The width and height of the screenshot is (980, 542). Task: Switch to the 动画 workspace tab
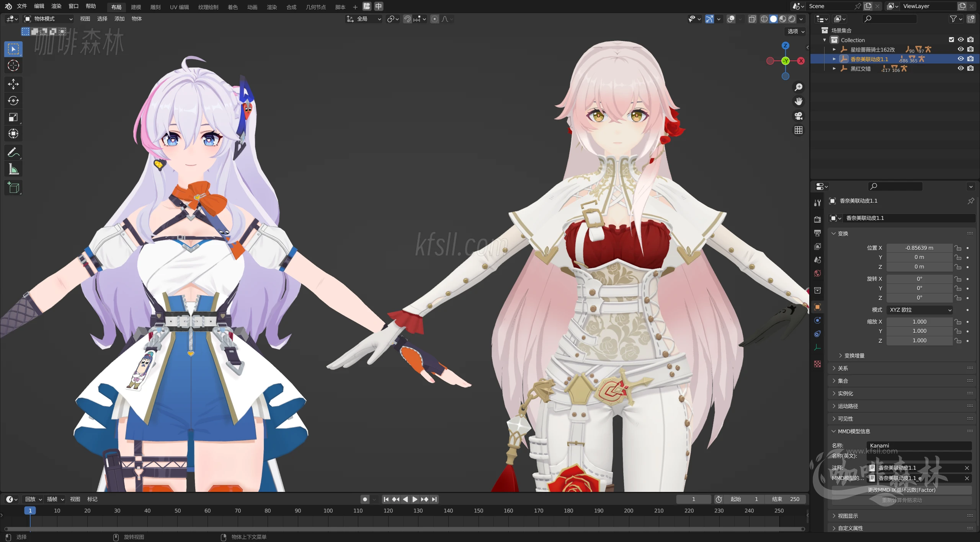point(252,7)
